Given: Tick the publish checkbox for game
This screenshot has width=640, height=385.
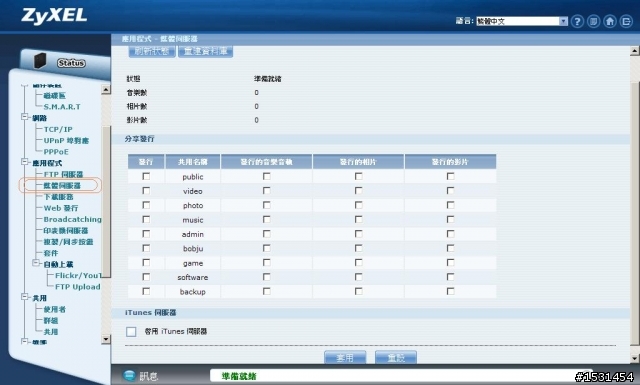Looking at the screenshot, I should click(146, 263).
